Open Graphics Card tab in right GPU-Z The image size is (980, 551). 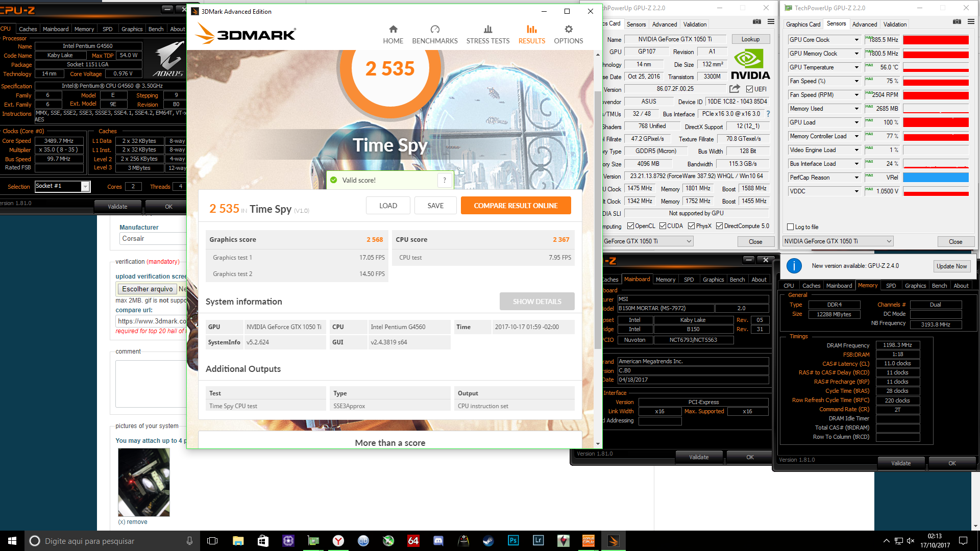pyautogui.click(x=803, y=24)
